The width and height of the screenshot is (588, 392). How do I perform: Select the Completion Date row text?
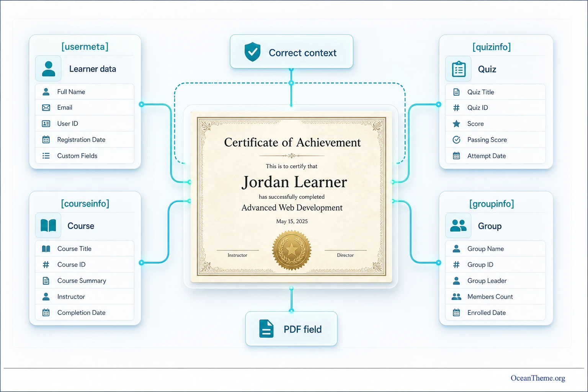[x=81, y=313]
